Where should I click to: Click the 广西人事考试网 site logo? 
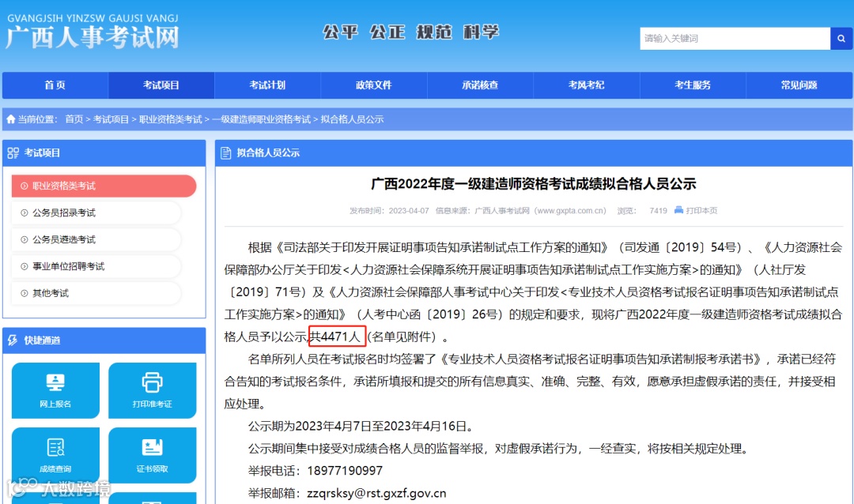point(92,32)
